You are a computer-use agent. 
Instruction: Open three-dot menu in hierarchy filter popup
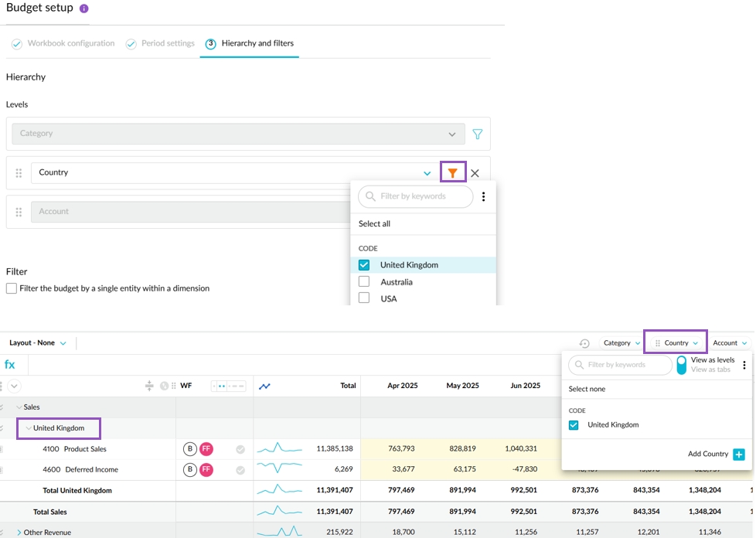484,197
